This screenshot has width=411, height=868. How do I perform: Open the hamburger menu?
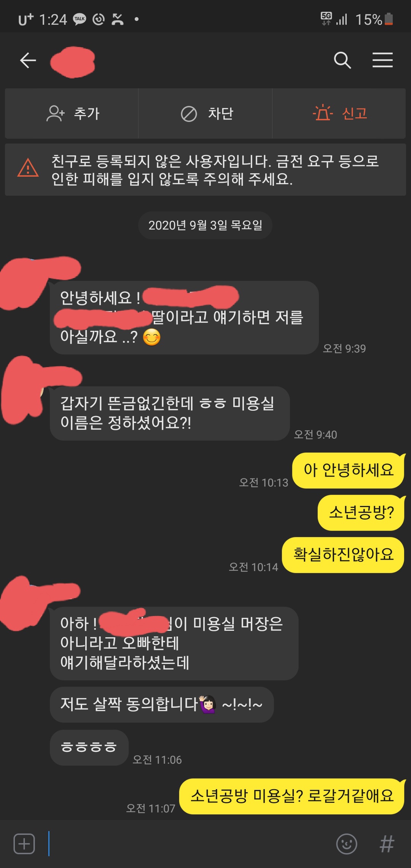point(382,60)
